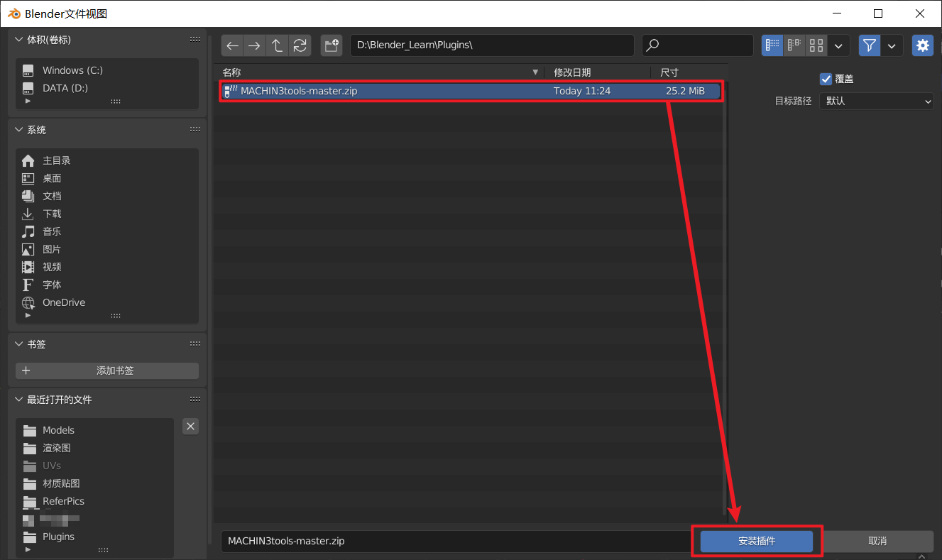Screen dimensions: 942x560
Task: Switch to thumbnail display mode
Action: point(816,45)
